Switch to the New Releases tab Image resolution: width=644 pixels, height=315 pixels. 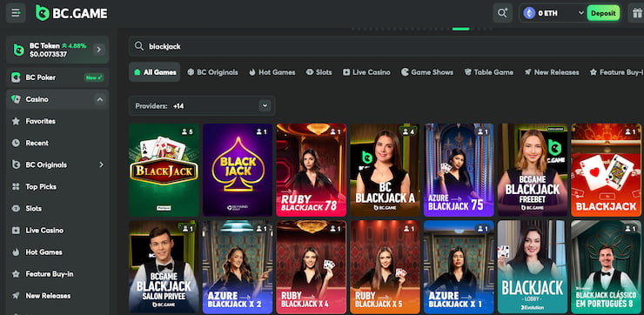pyautogui.click(x=552, y=72)
